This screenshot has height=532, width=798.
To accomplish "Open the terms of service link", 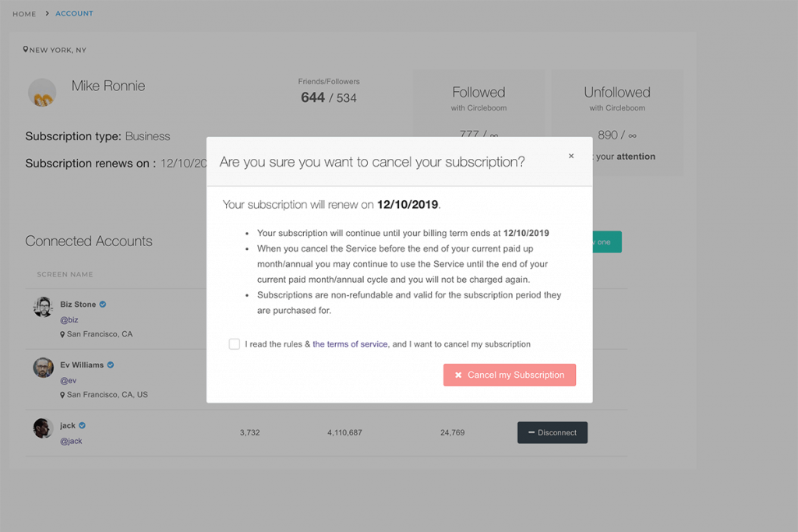I will (x=350, y=344).
